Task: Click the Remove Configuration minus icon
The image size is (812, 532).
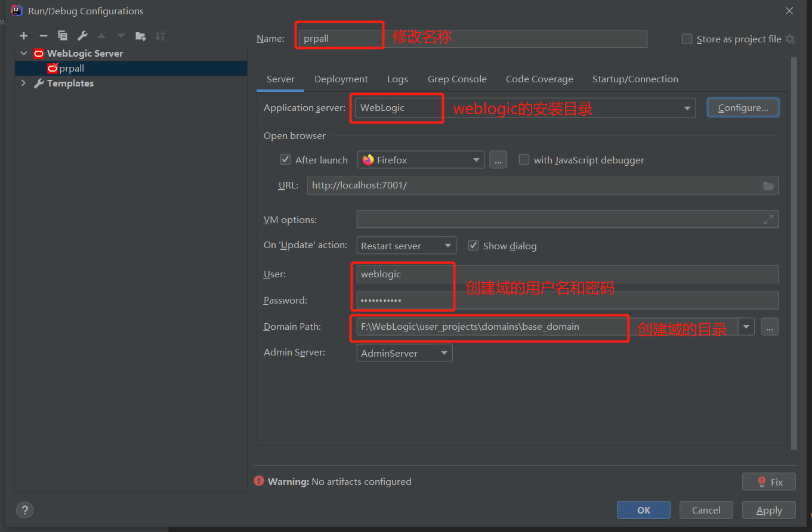Action: coord(43,36)
